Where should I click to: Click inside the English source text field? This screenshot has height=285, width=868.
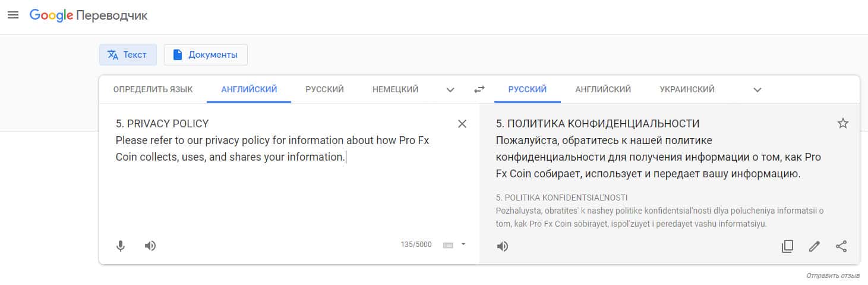[285, 190]
